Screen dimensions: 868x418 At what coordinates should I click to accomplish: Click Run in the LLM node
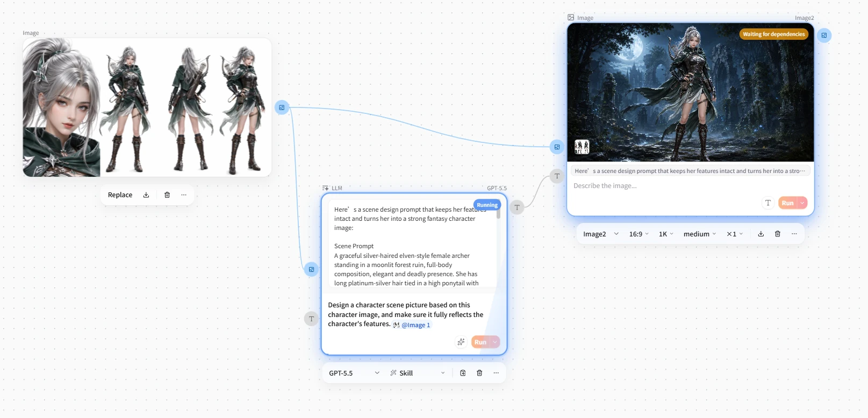(x=480, y=342)
